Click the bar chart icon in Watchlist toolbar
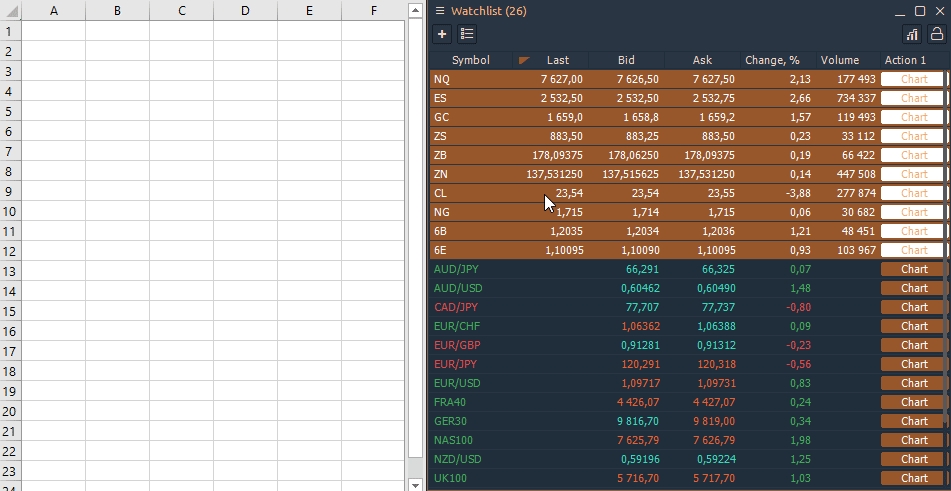Image resolution: width=951 pixels, height=491 pixels. [912, 35]
